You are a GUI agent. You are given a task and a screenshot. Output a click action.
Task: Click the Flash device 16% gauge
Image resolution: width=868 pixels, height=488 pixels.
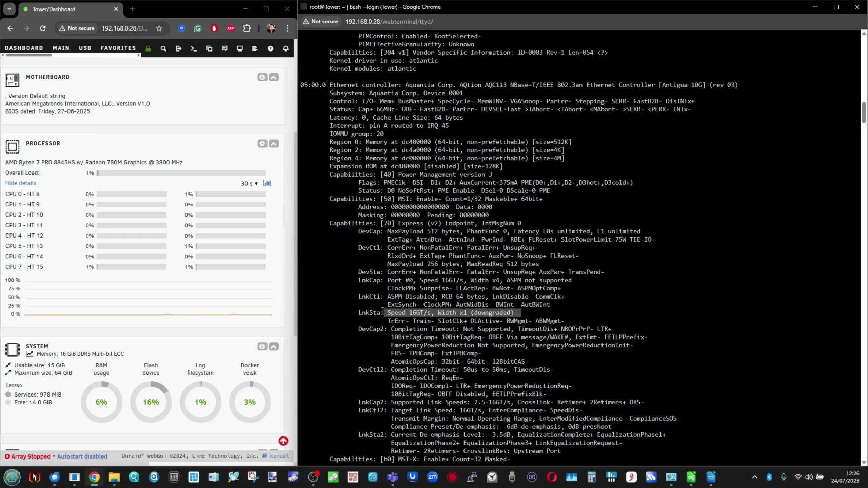(x=151, y=402)
